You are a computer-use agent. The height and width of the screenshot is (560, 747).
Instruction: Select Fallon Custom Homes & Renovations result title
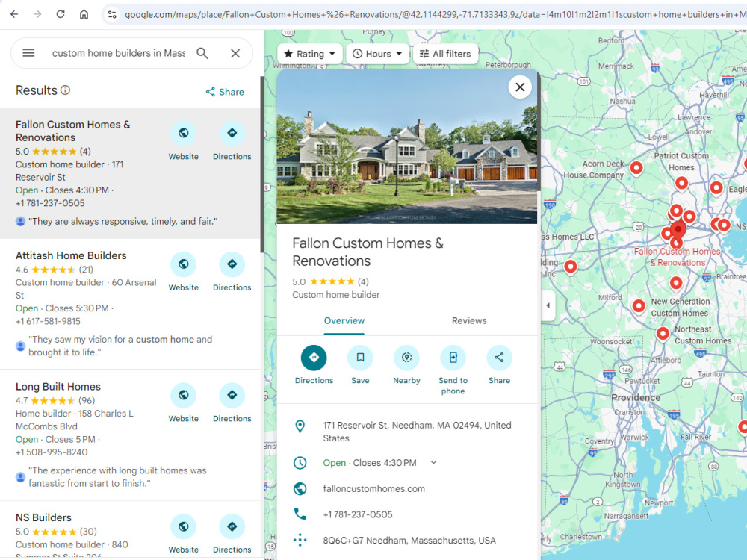click(x=73, y=131)
